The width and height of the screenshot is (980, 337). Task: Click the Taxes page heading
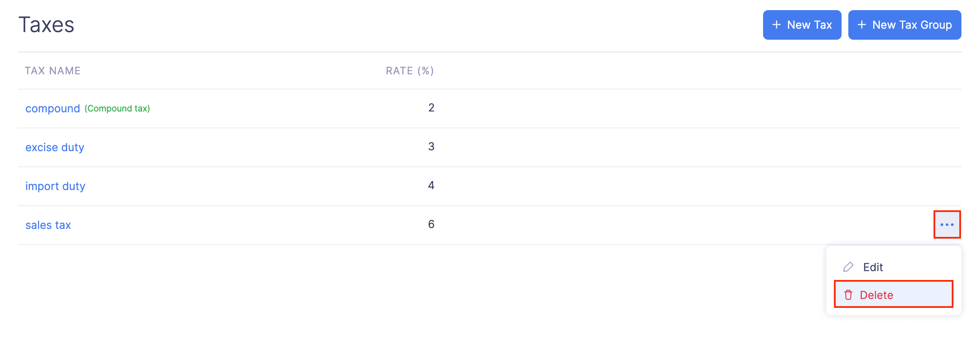[46, 24]
